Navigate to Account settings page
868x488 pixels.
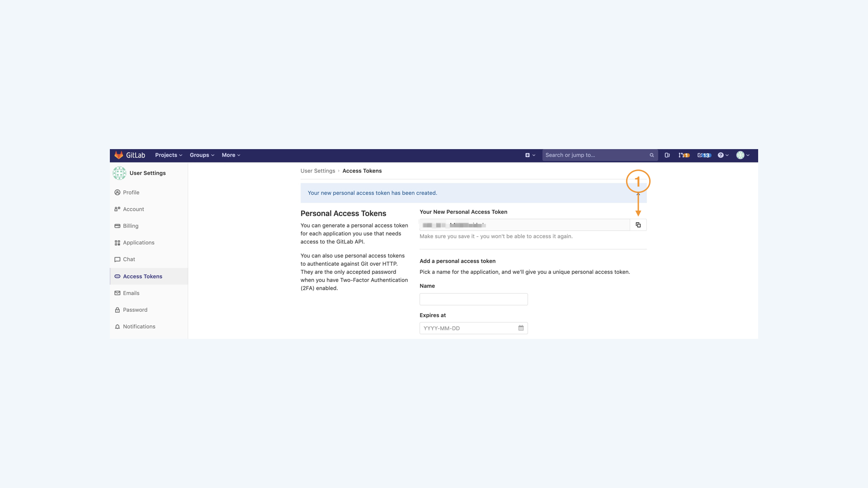click(x=133, y=209)
